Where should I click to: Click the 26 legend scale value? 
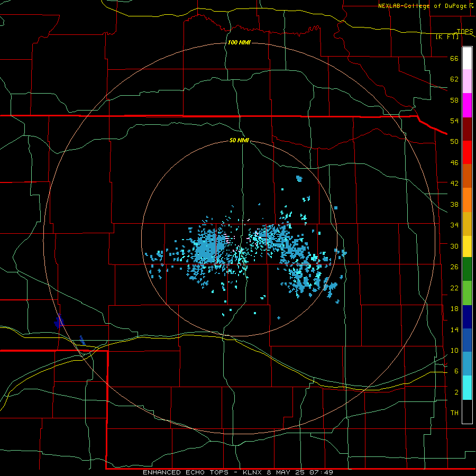[x=454, y=267]
